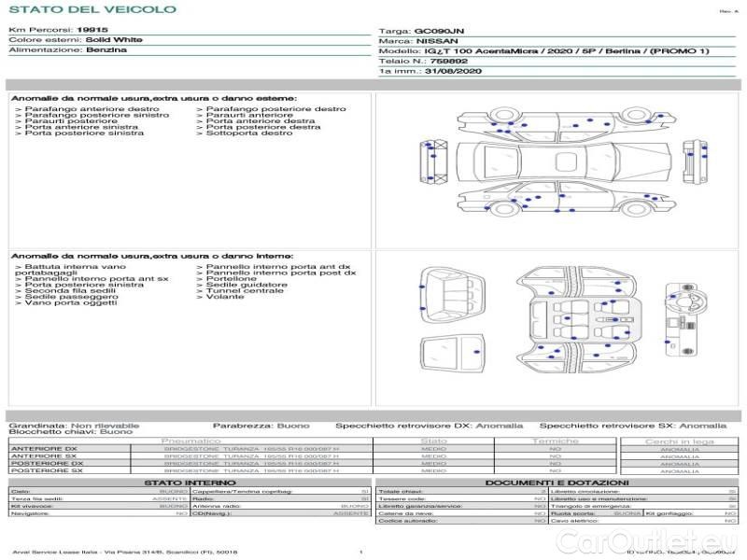Click the 'Kit vivavoce' label
This screenshot has height=560, width=747.
(32, 506)
